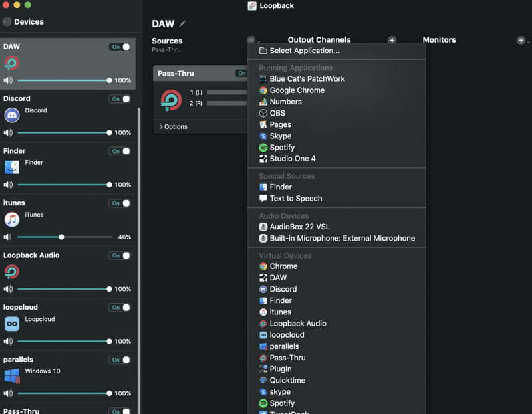
Task: Click the Windows 10 parallels device icon
Action: 12,376
